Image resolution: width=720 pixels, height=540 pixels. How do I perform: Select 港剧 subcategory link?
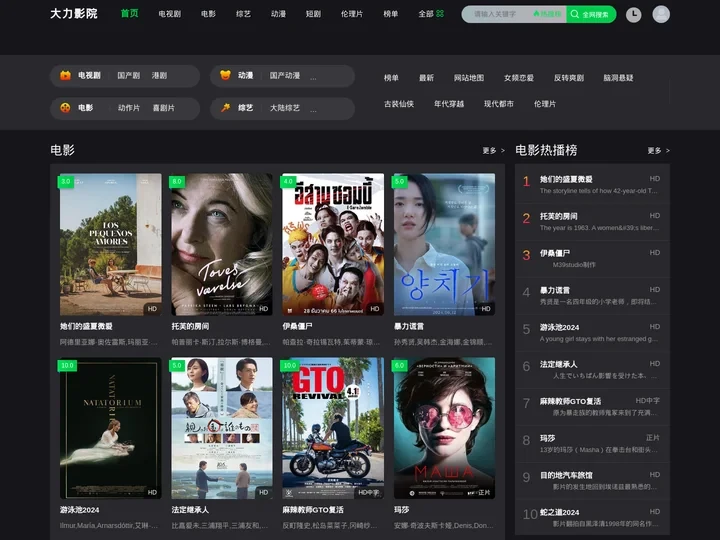(x=159, y=75)
